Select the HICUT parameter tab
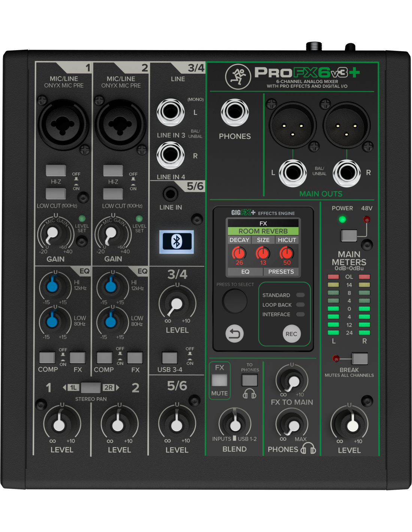The height and width of the screenshot is (532, 412). (287, 240)
